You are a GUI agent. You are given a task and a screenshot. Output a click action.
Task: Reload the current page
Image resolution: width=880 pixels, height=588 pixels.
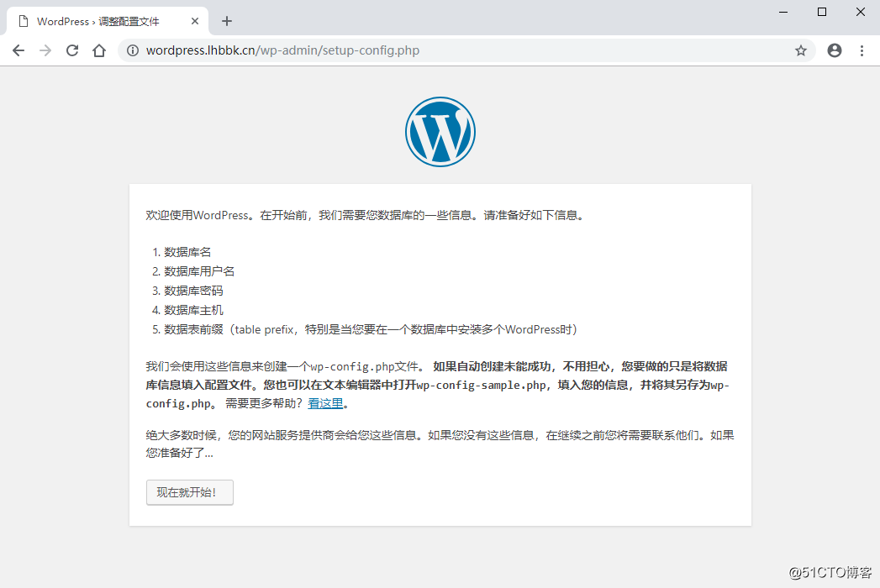[72, 50]
